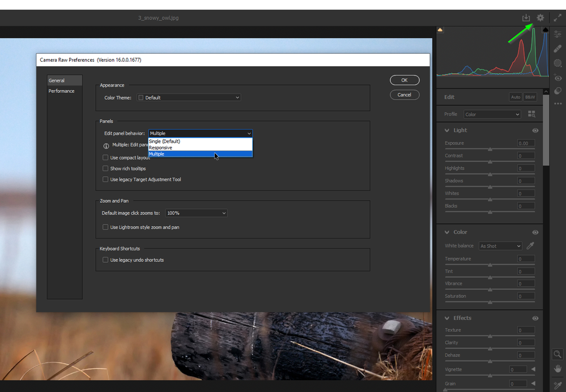Select the Healing bandage tool

click(558, 49)
